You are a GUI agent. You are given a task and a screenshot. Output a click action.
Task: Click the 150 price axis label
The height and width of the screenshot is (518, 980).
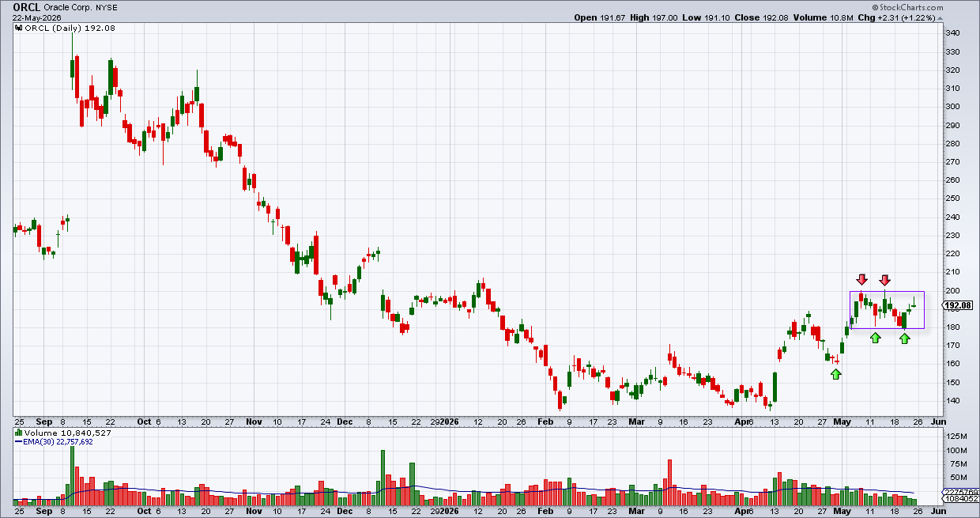[952, 382]
